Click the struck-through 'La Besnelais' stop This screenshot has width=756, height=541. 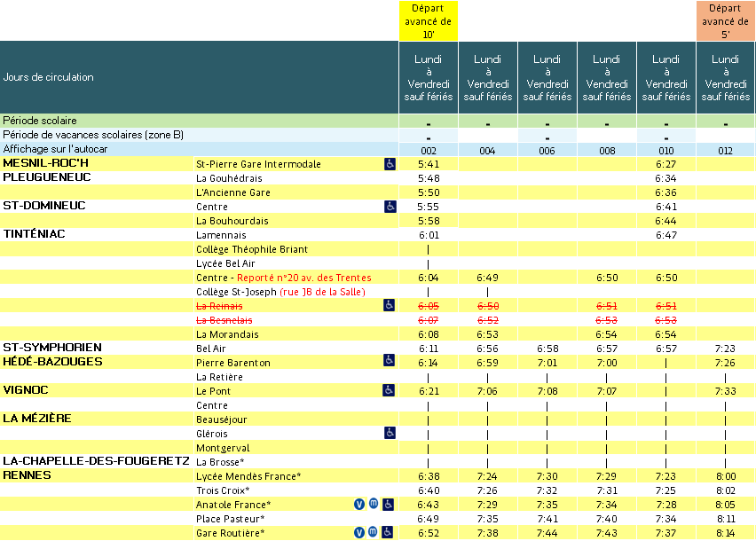[224, 320]
